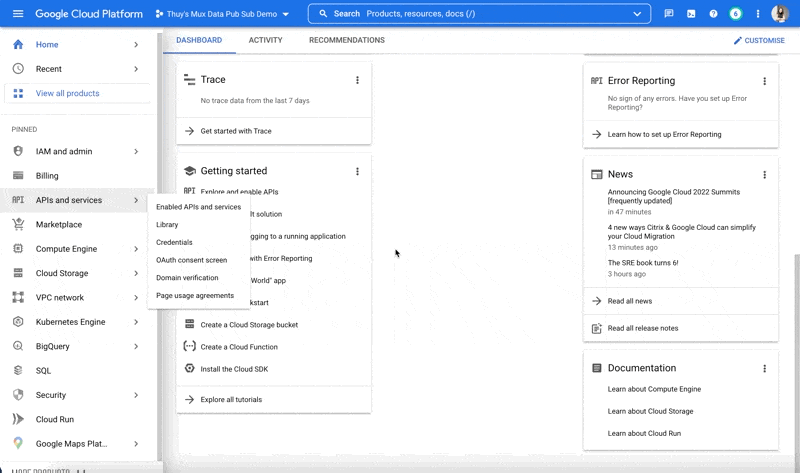Open Getting started card options menu
Screen dimensions: 800x473
click(x=357, y=171)
